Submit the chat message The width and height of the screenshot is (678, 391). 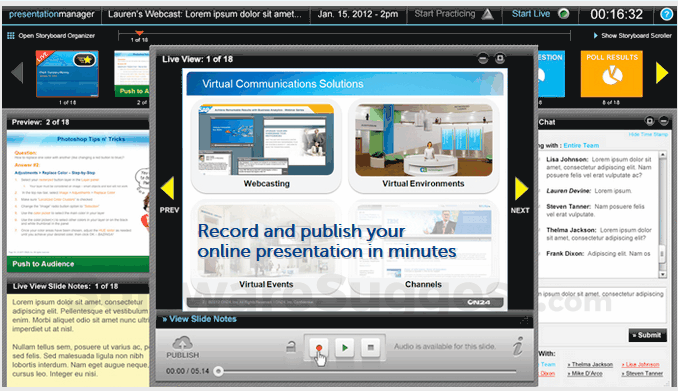(647, 335)
